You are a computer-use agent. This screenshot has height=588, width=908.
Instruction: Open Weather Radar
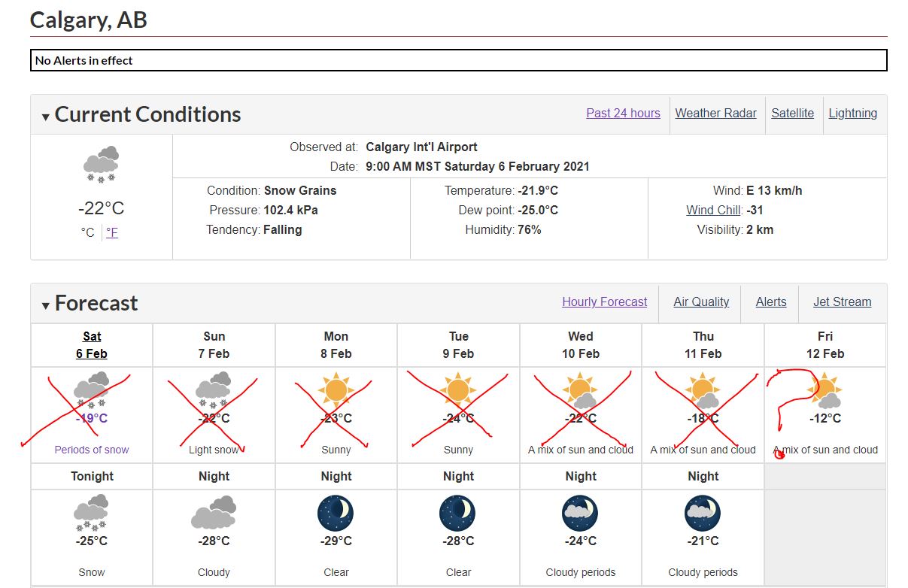[x=715, y=113]
